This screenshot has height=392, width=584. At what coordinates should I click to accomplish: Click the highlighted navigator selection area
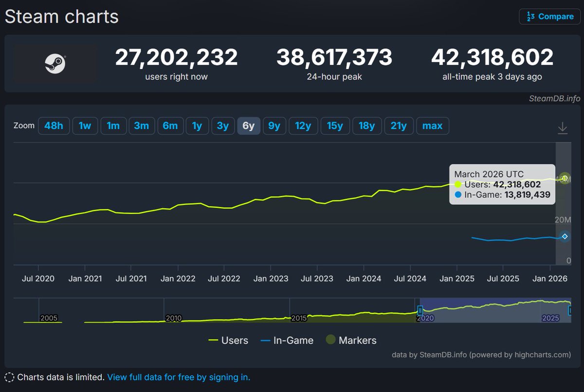(x=495, y=310)
